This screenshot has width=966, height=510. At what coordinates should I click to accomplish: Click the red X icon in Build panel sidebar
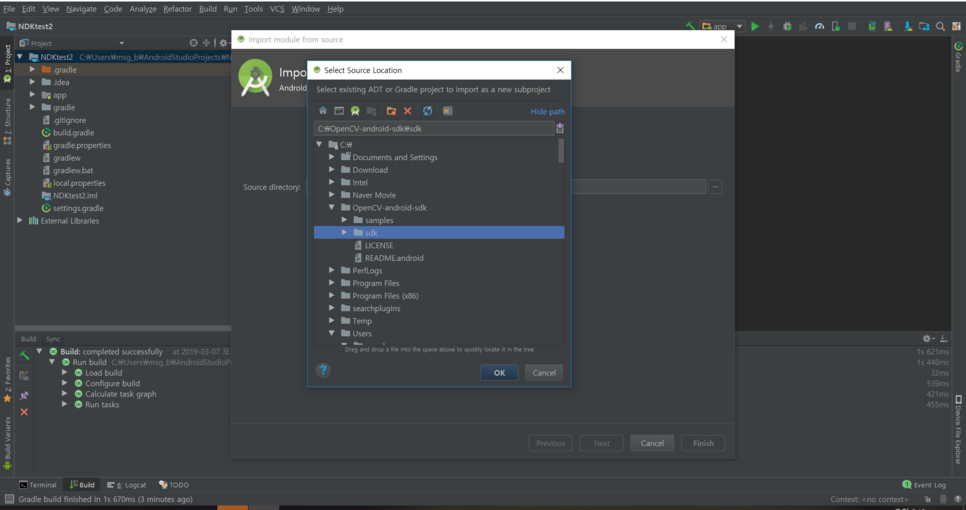24,412
